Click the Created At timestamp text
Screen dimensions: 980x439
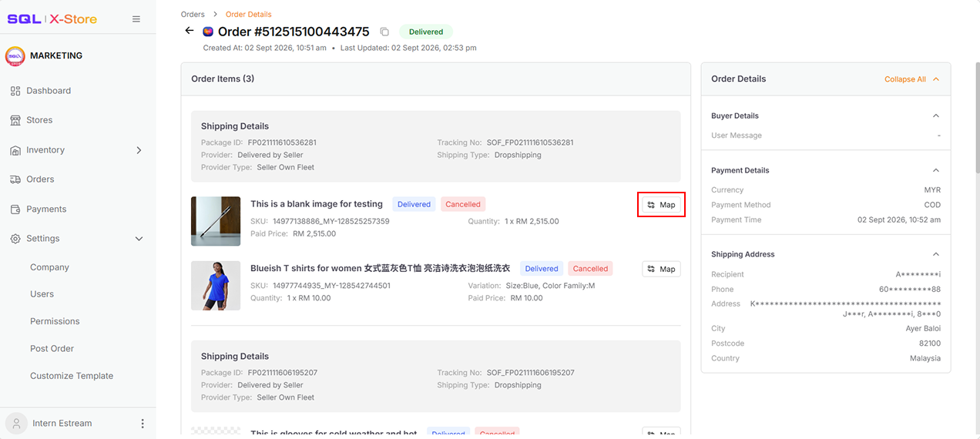click(265, 48)
